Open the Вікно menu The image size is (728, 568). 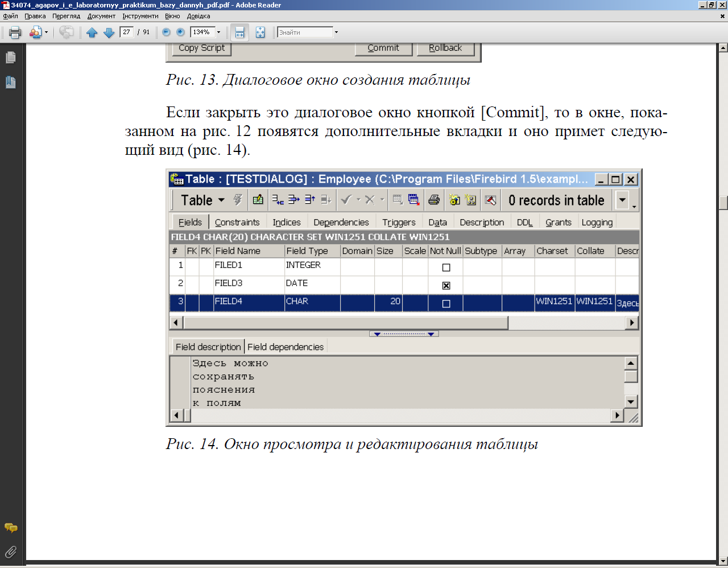[x=172, y=16]
